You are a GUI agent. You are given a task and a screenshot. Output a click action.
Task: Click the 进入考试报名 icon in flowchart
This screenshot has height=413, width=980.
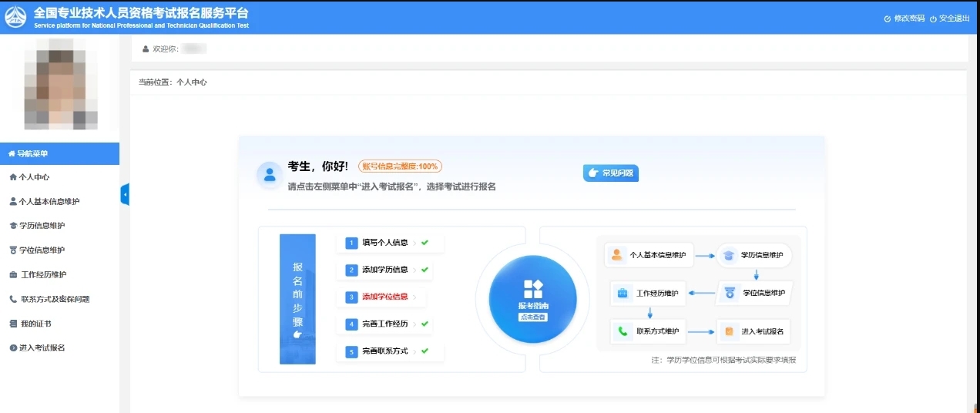click(x=729, y=331)
